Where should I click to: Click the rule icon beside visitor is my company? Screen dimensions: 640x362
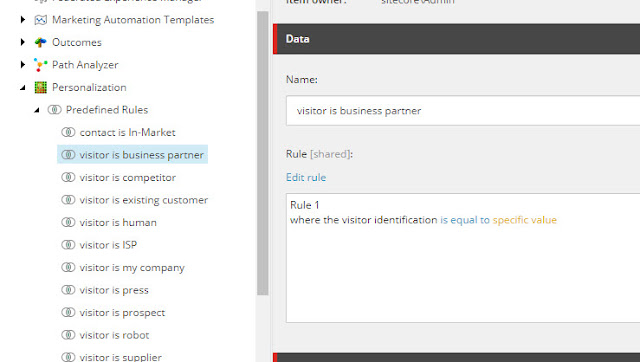click(68, 267)
